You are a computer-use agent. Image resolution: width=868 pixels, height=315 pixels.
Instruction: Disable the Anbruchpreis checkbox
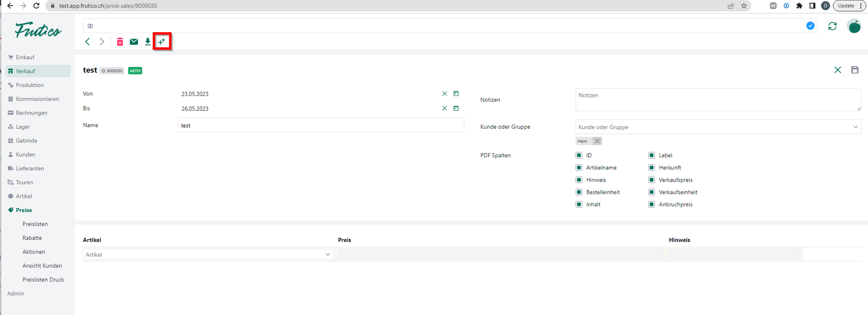click(651, 205)
